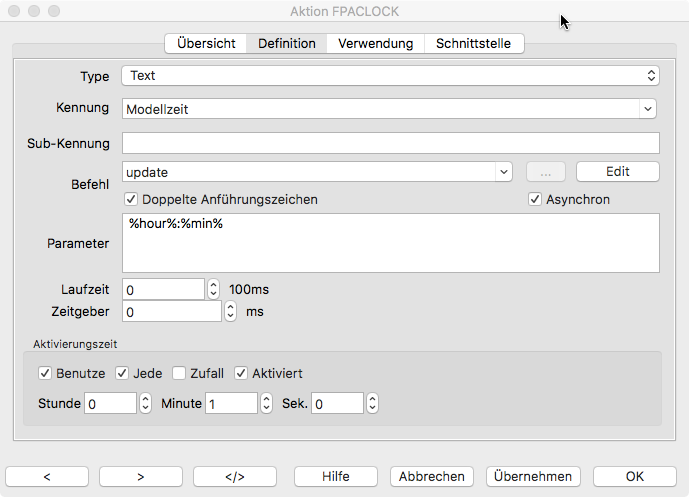
Task: Click into the Sub-Kennung text field
Action: coord(390,143)
